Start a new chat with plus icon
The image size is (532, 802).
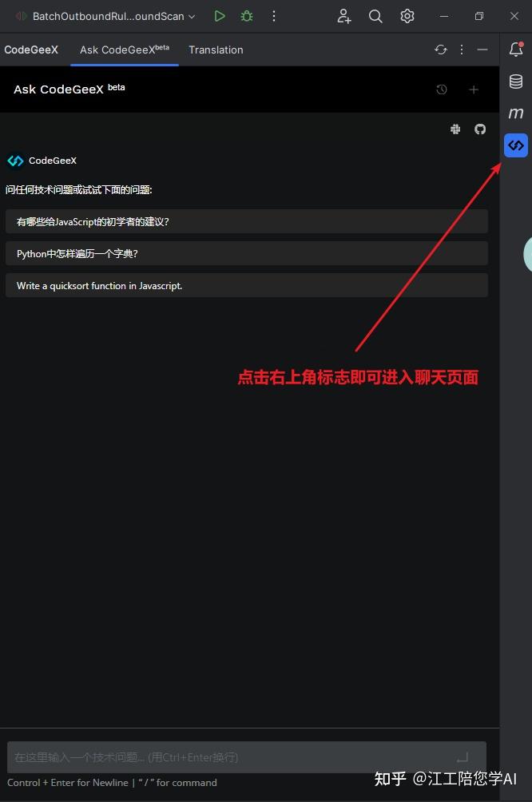[474, 89]
